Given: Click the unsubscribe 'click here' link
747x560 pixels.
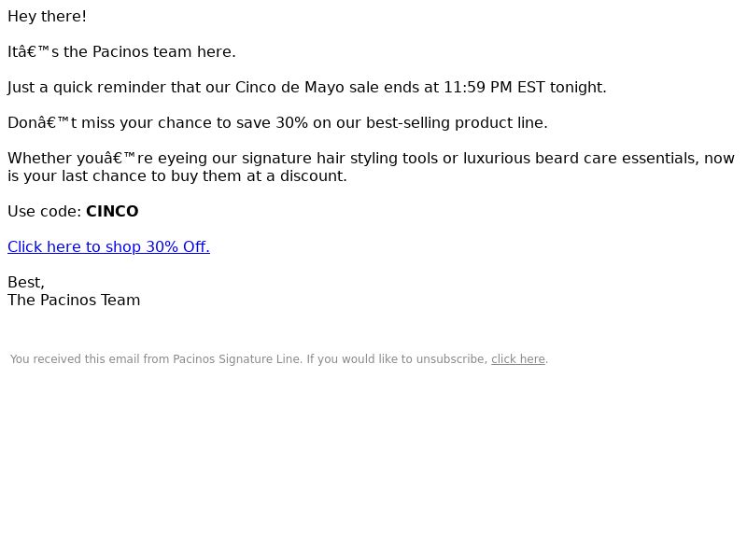Looking at the screenshot, I should click(518, 359).
